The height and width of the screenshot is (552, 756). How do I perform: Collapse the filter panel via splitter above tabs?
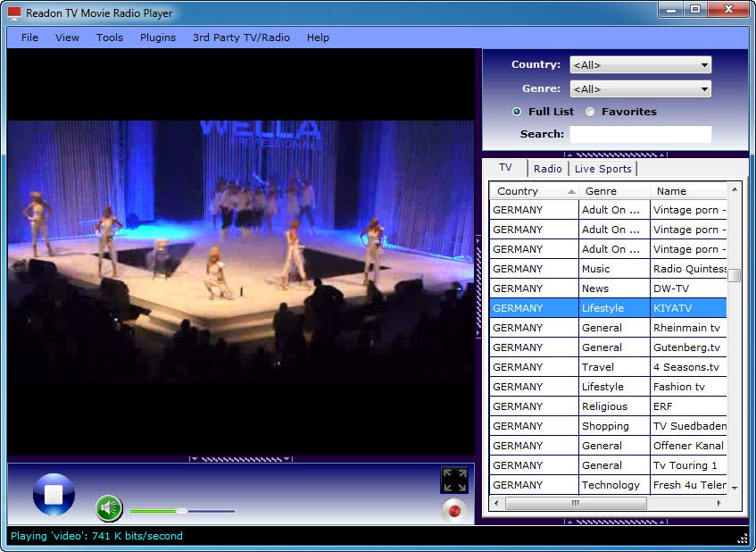(616, 155)
